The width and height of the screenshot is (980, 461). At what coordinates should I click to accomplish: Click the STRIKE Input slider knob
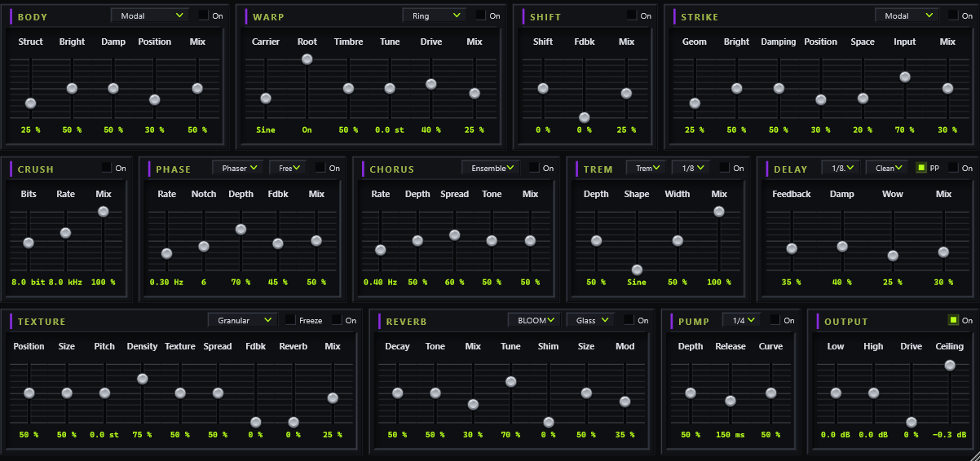pyautogui.click(x=905, y=77)
